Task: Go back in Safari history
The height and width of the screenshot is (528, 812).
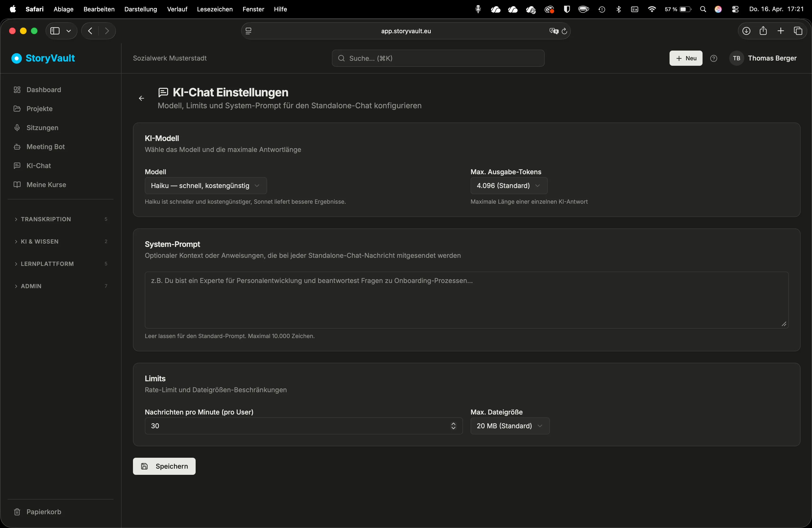Action: tap(90, 31)
